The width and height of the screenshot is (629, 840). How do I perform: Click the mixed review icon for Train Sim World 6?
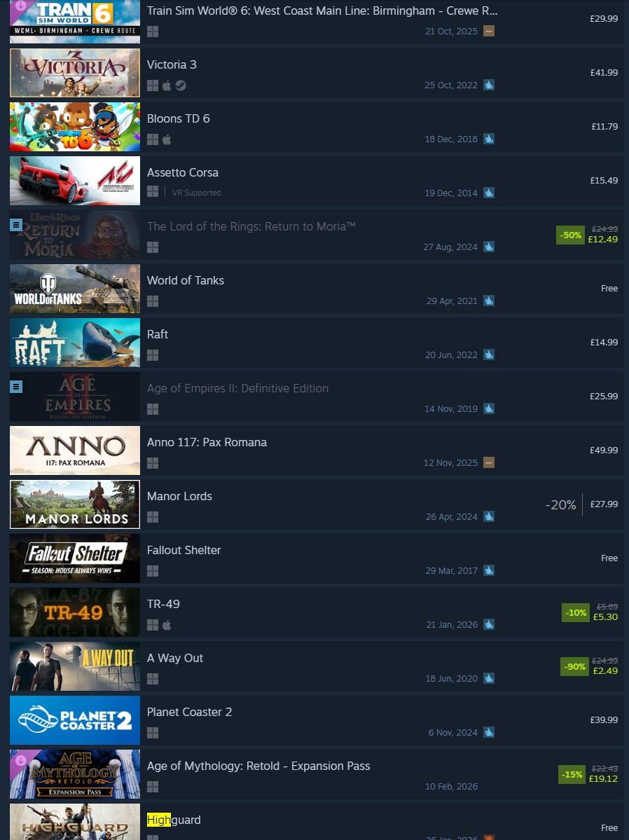[x=489, y=31]
